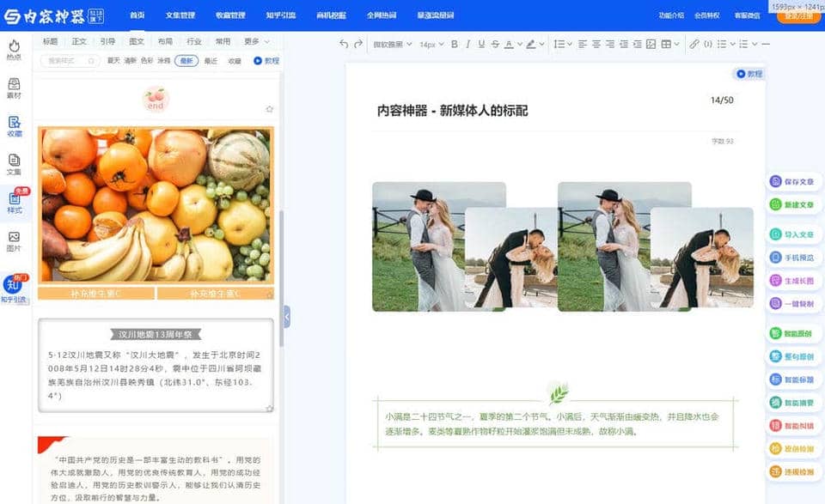
Task: Switch to the 文集管理 top menu
Action: pos(180,15)
